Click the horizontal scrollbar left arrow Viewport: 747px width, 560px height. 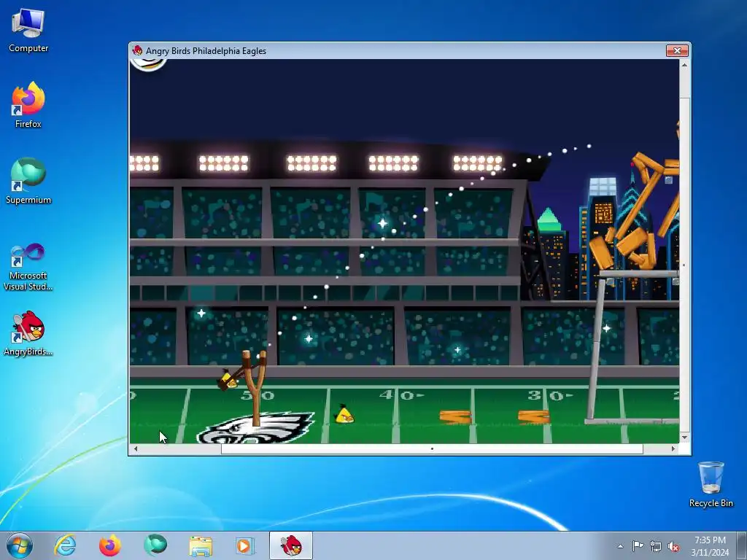coord(136,448)
